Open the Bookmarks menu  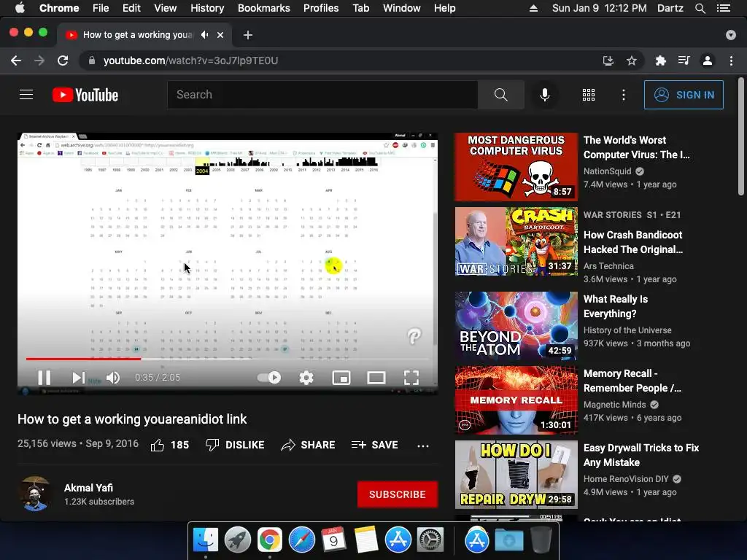coord(264,8)
